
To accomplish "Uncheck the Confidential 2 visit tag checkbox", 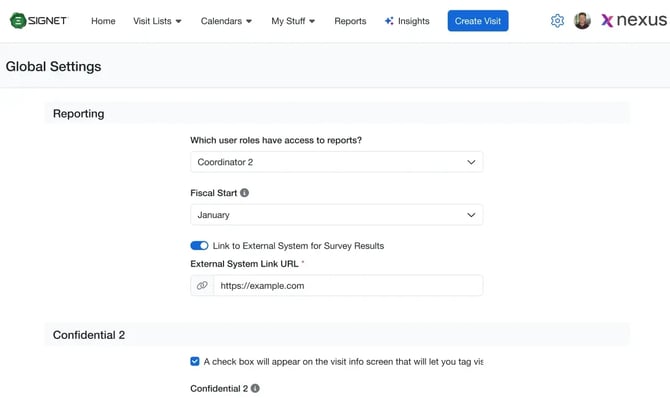I will (x=195, y=361).
